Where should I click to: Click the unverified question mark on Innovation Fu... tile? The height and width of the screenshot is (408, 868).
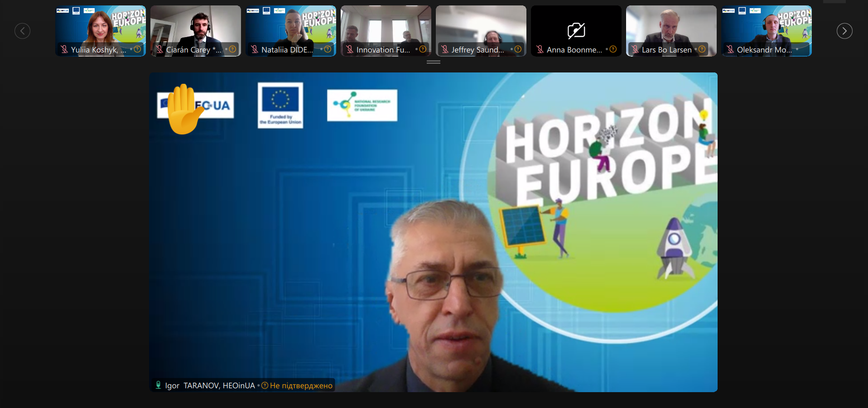[423, 49]
